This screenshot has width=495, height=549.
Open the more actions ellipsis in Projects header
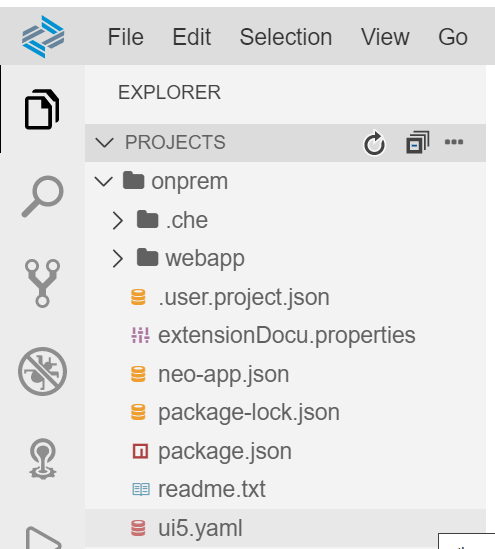pyautogui.click(x=454, y=142)
